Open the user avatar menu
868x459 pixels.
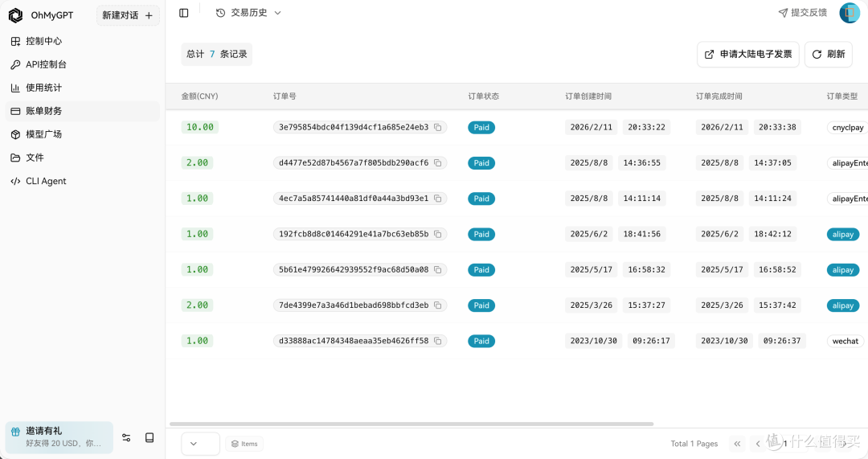850,13
